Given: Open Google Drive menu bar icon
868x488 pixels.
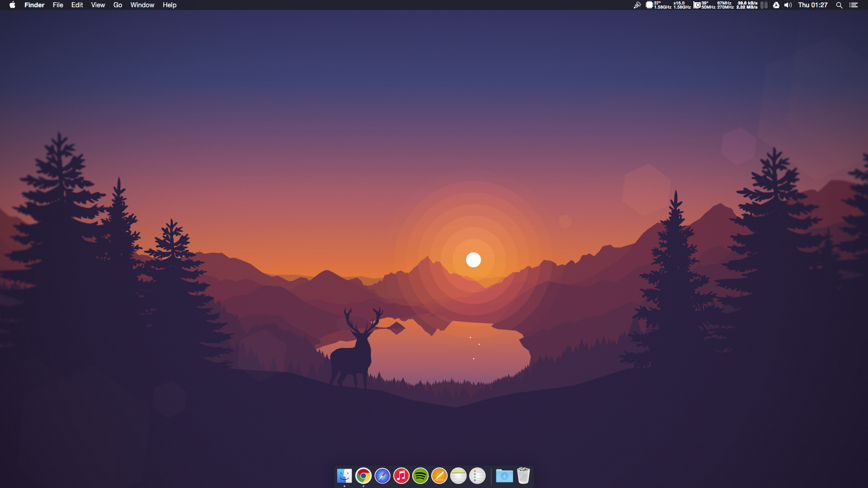Looking at the screenshot, I should coord(776,5).
